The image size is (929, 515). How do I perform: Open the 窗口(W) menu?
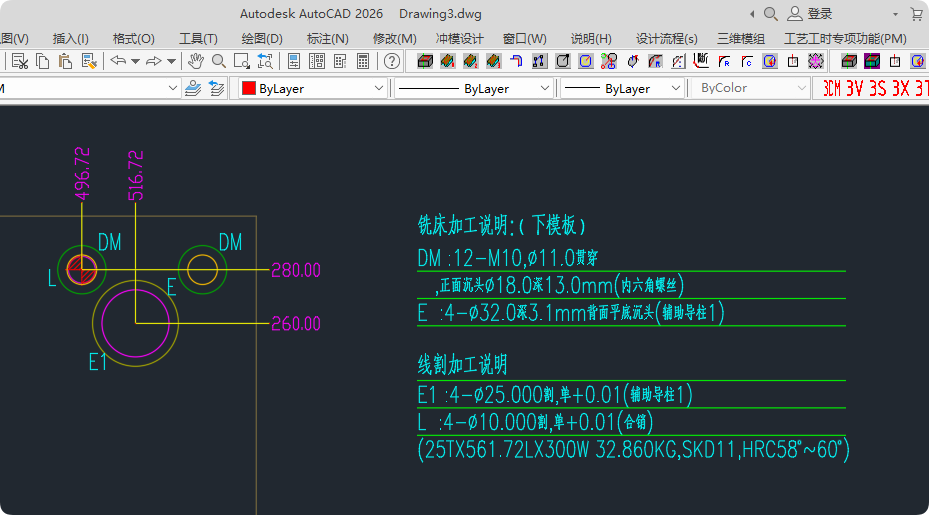[525, 39]
